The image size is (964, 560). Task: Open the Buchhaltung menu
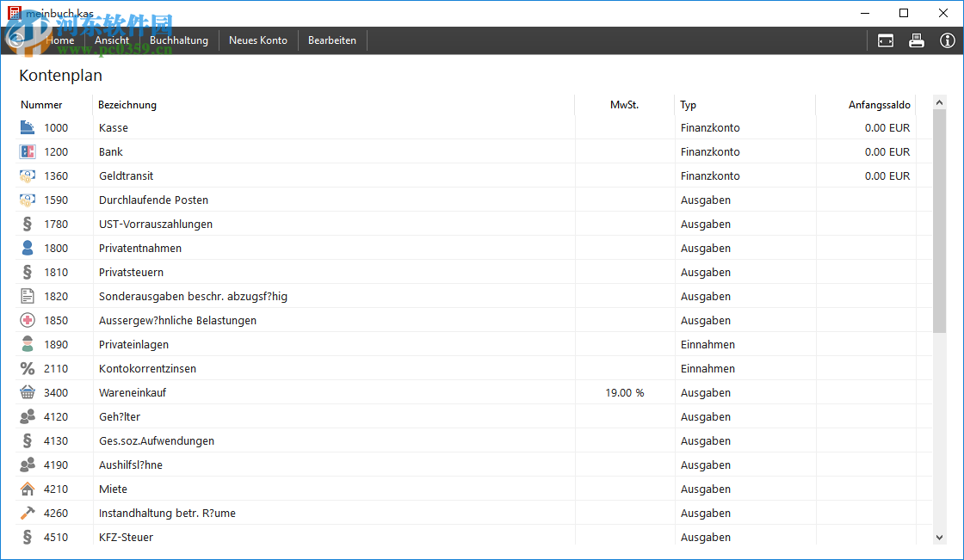click(x=179, y=40)
